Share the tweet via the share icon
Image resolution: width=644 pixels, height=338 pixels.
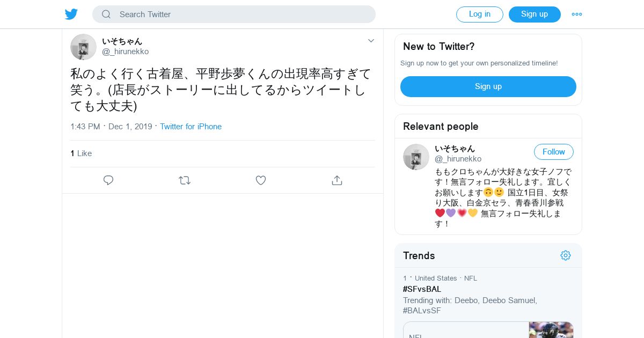tap(337, 180)
